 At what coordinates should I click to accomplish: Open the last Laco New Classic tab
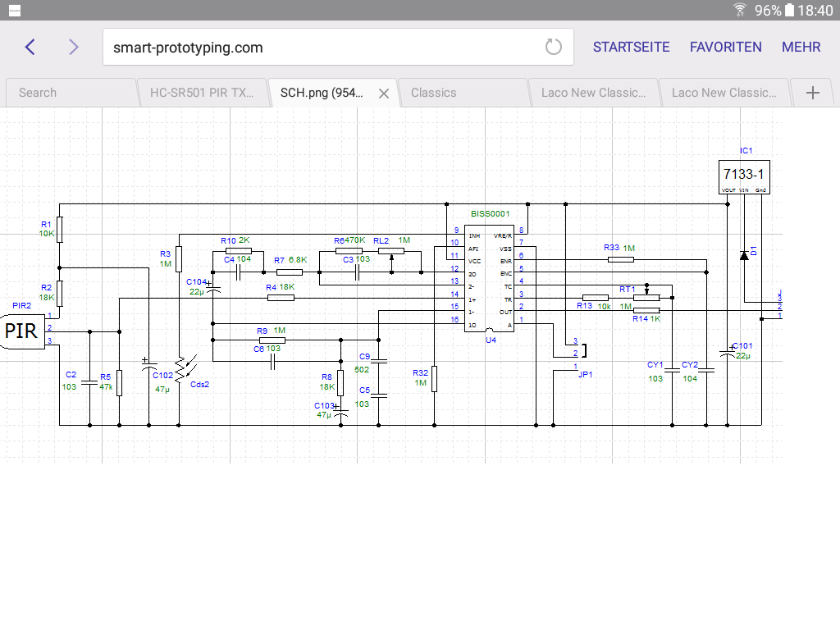723,93
